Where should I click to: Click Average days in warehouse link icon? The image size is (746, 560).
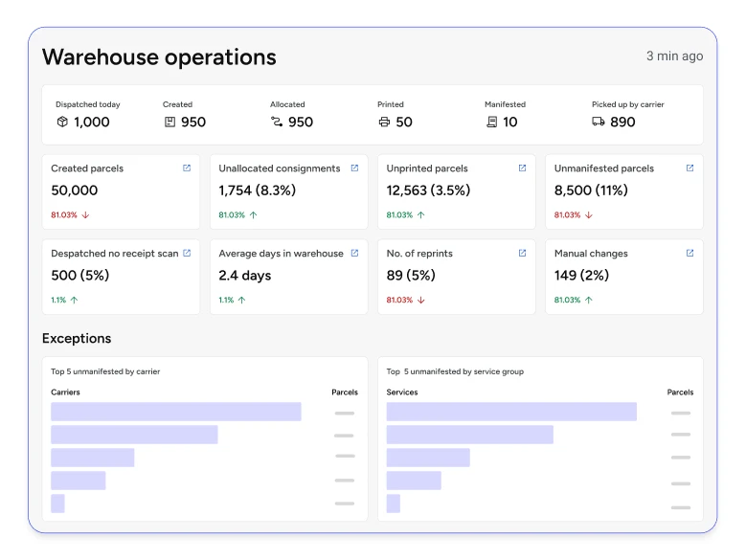coord(354,254)
